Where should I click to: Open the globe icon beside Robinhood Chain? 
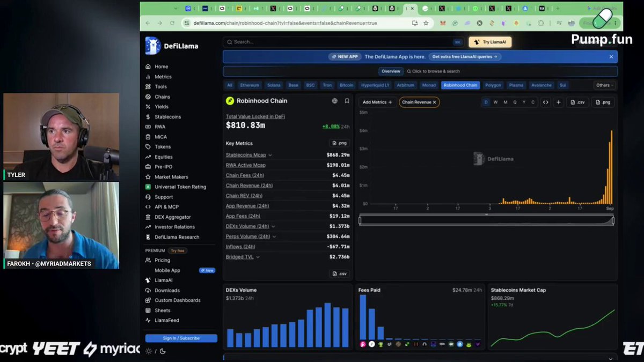click(335, 101)
